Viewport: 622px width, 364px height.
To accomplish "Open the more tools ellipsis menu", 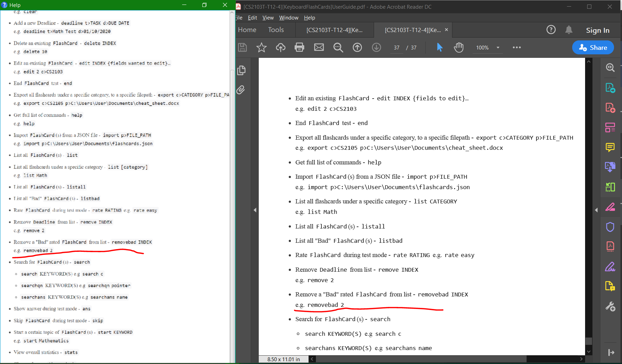I will (517, 47).
